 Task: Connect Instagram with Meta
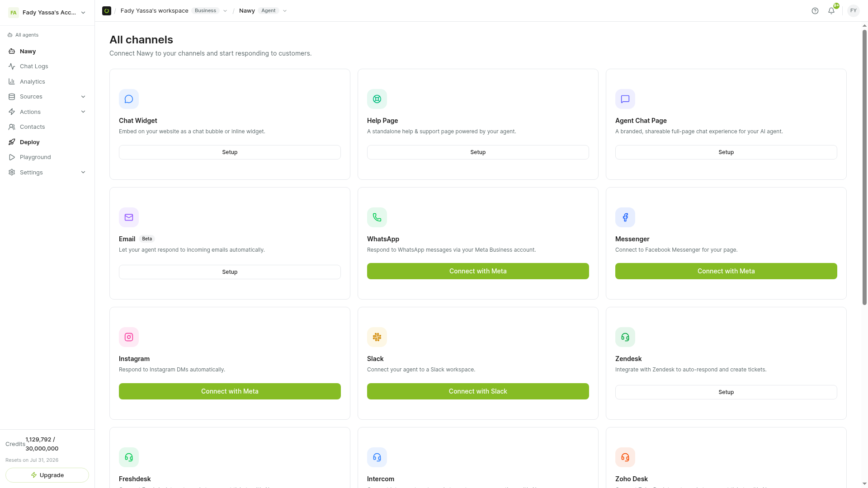tap(230, 391)
